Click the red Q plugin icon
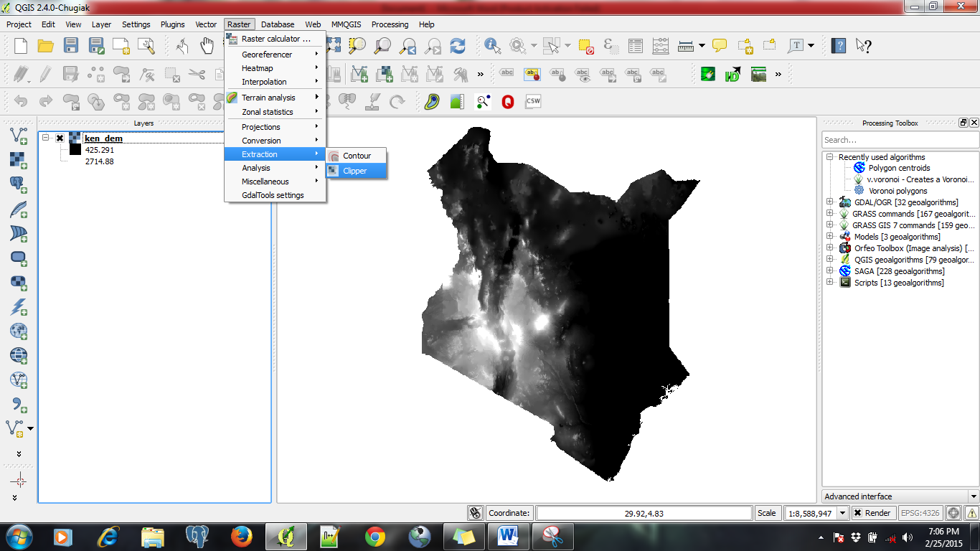This screenshot has height=551, width=980. point(508,102)
